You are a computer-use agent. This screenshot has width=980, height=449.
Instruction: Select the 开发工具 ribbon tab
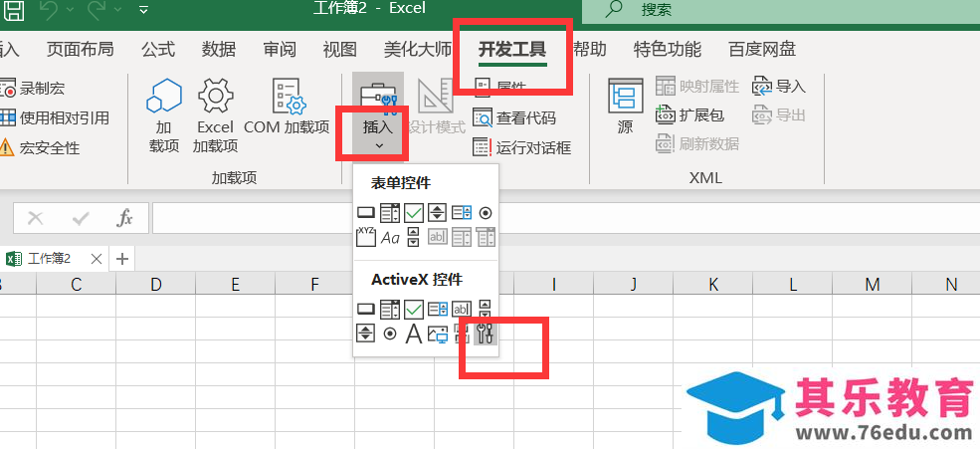point(512,49)
